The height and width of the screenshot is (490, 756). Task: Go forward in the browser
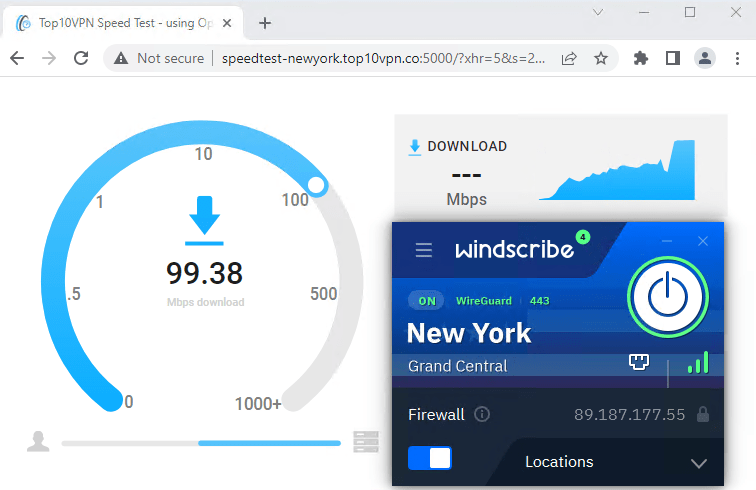click(49, 58)
